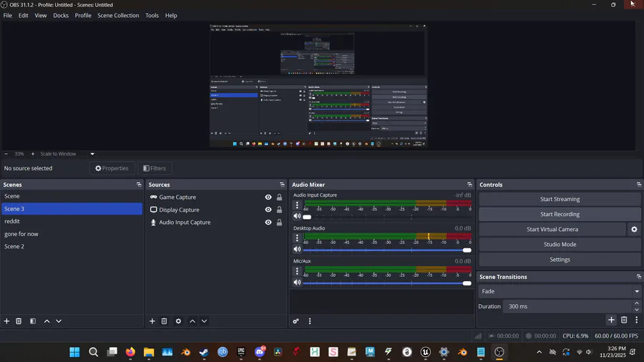Open the Tools menu

coord(152,15)
